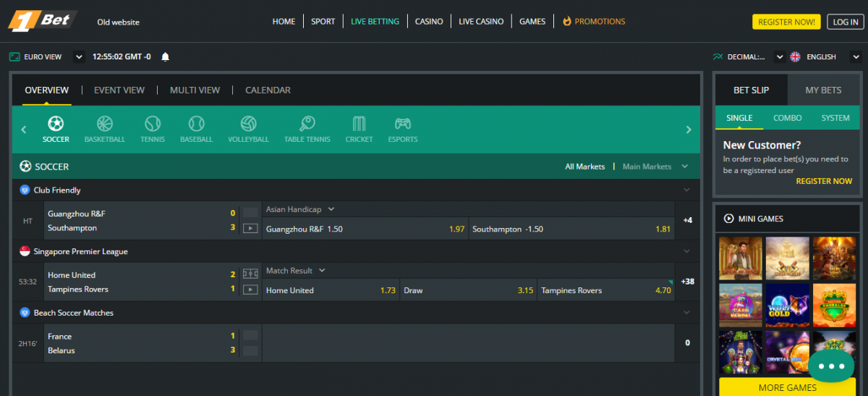This screenshot has height=396, width=868.
Task: Select the Combo bet type tab
Action: 788,118
